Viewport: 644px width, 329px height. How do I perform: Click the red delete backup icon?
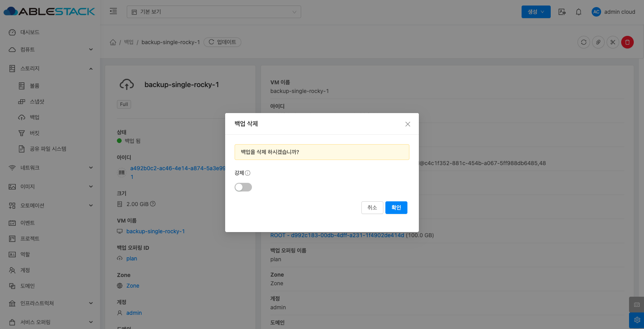click(627, 42)
